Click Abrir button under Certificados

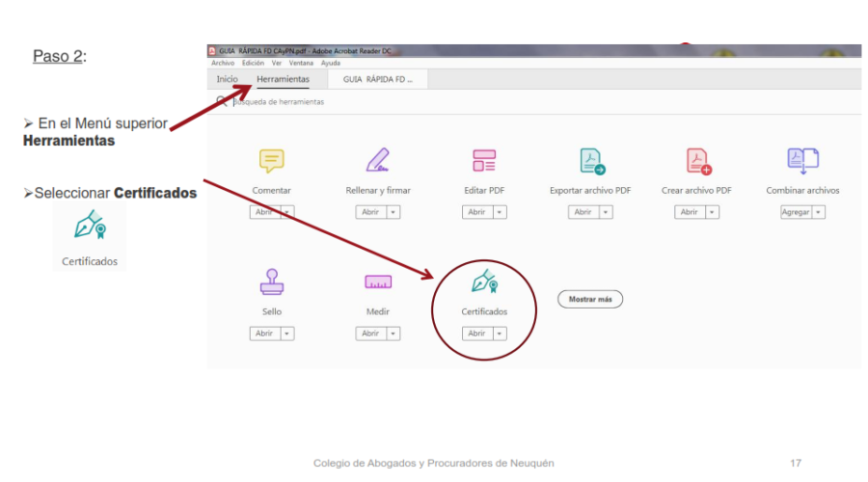click(x=477, y=334)
